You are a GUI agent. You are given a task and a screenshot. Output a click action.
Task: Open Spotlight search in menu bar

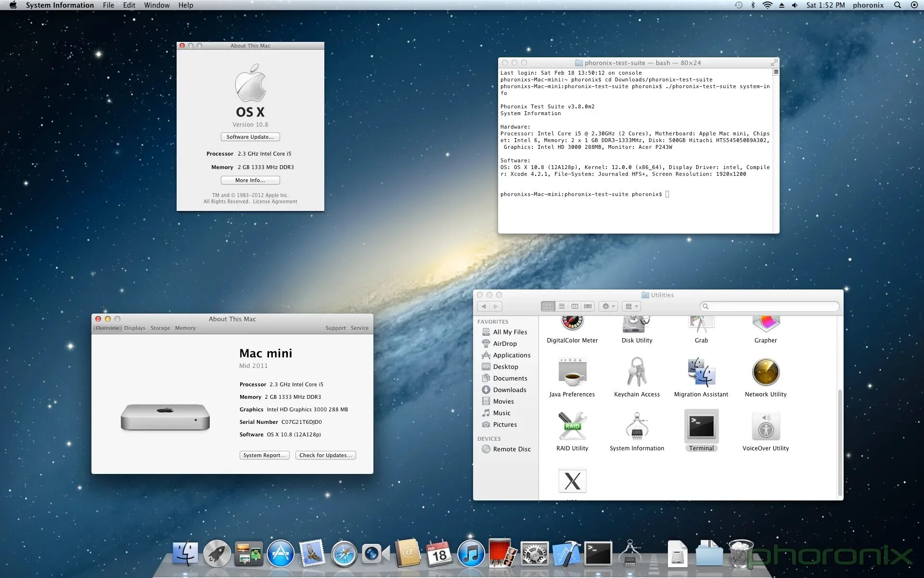tap(898, 5)
